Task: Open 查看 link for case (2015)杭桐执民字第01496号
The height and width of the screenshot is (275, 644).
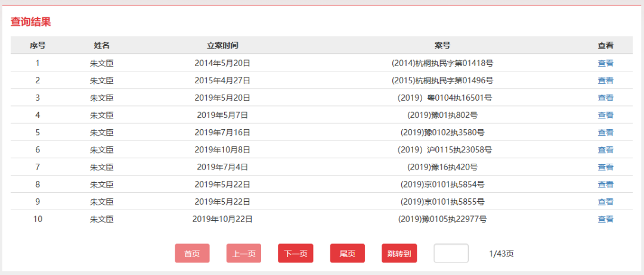Action: 605,81
